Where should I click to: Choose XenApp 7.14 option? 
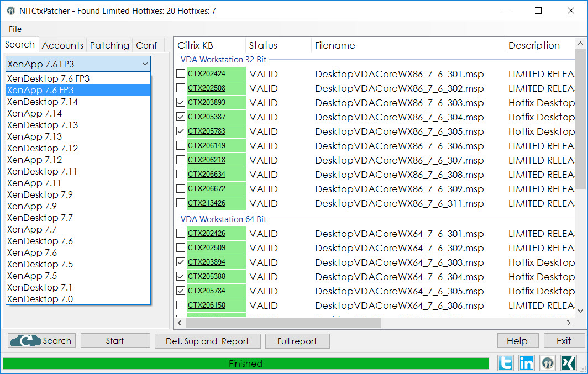pos(78,113)
